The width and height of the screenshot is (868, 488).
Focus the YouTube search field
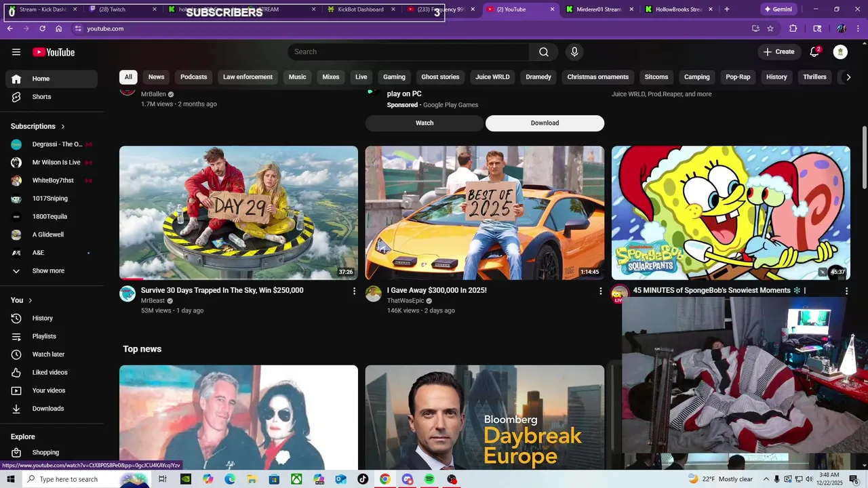pyautogui.click(x=408, y=52)
